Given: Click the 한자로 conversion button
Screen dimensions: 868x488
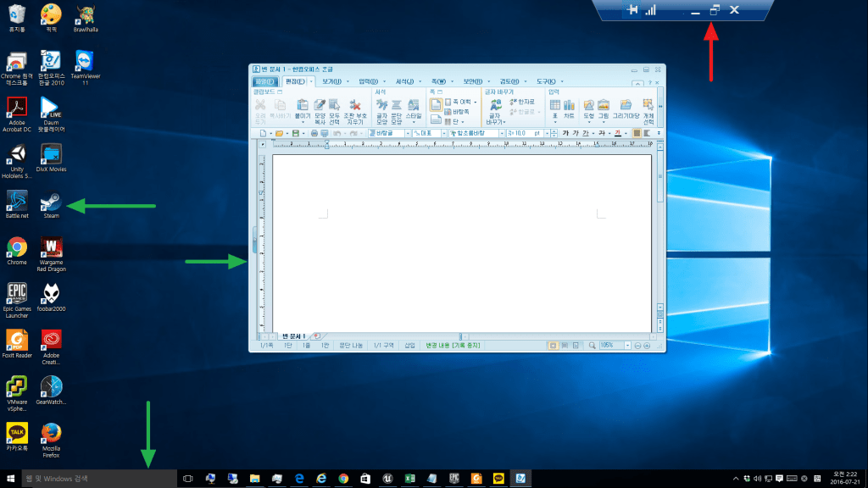Looking at the screenshot, I should pyautogui.click(x=522, y=101).
